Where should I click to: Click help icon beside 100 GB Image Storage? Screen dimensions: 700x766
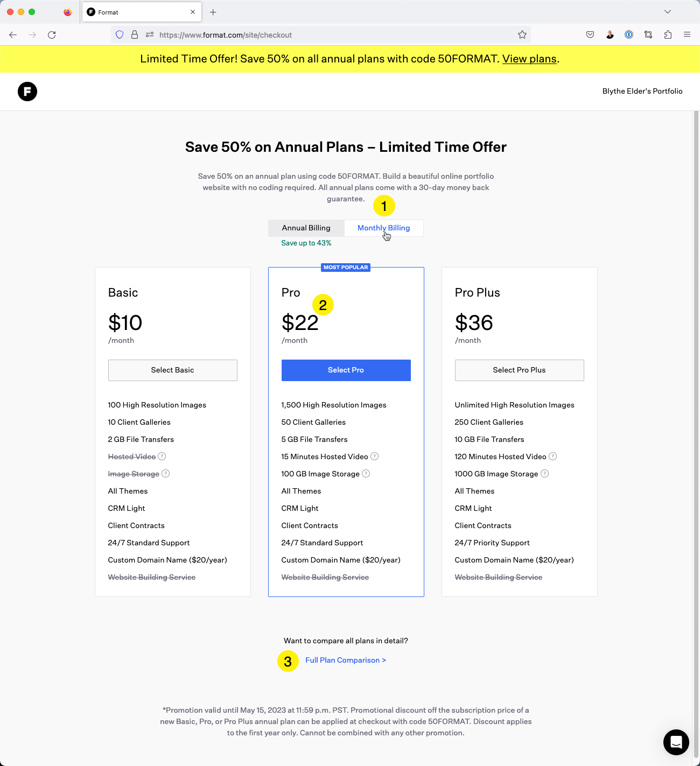(x=366, y=474)
